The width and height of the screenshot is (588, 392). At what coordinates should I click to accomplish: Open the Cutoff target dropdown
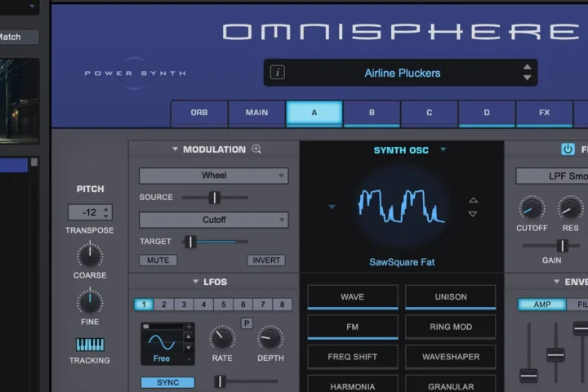coord(214,220)
